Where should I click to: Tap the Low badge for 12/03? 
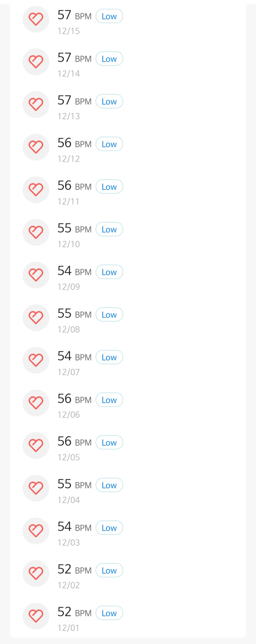pos(109,528)
